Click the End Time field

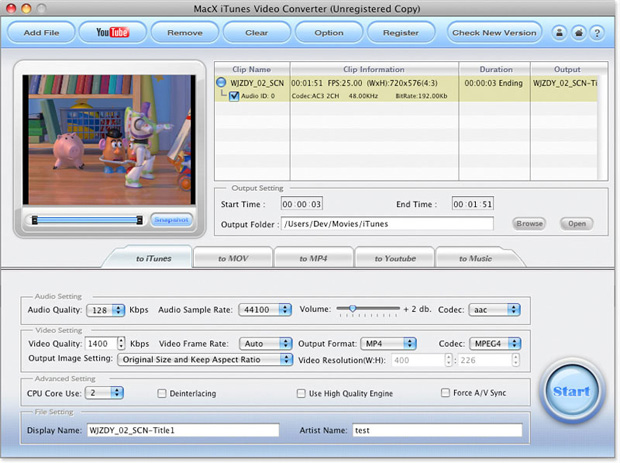pyautogui.click(x=473, y=204)
